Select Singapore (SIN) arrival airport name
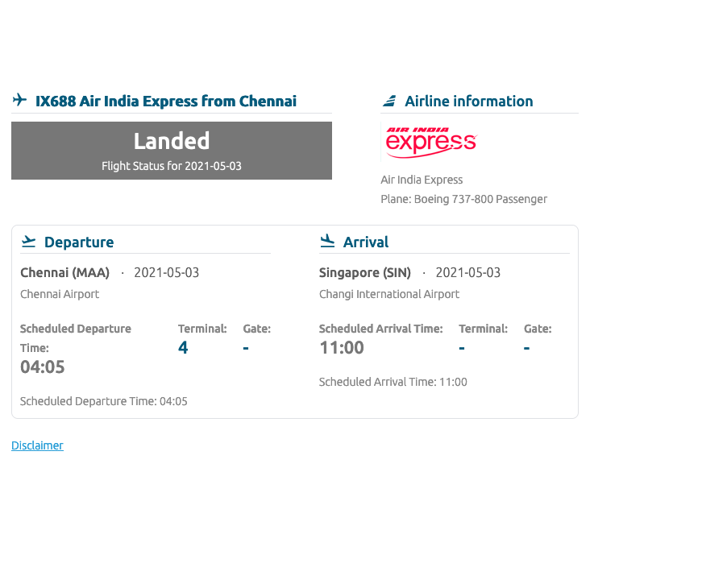Viewport: 727px width, 588px height. pyautogui.click(x=365, y=272)
